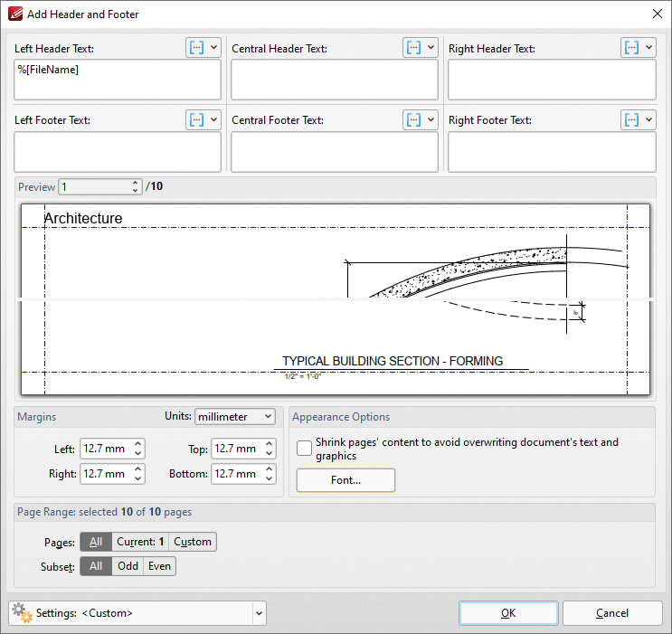Click Left Footer Text macro insert icon
Screen dimensions: 672x634
196,120
